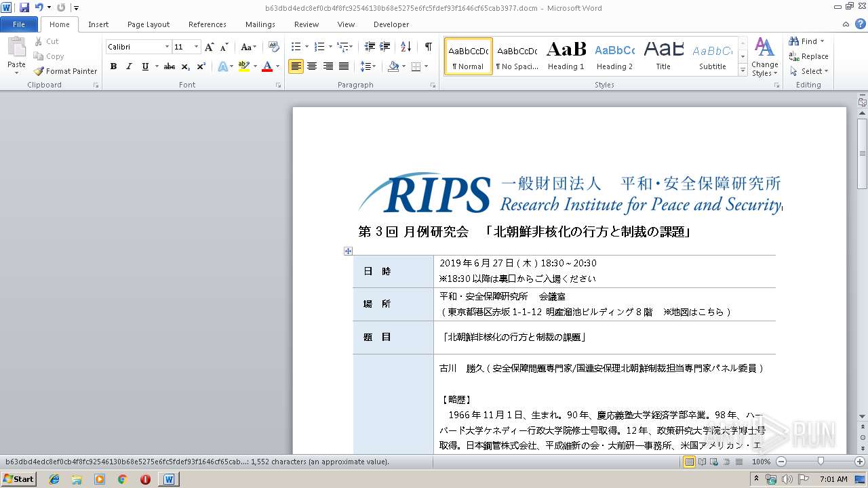Image resolution: width=868 pixels, height=488 pixels.
Task: Zoom out with the minus button
Action: (x=781, y=462)
